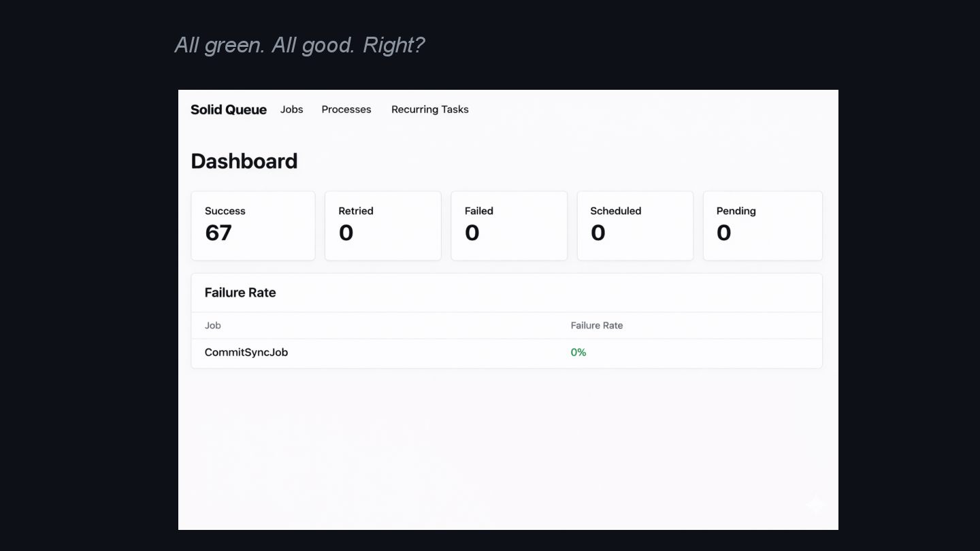Click the Failure Rate panel title
Viewport: 980px width, 551px height.
(240, 293)
